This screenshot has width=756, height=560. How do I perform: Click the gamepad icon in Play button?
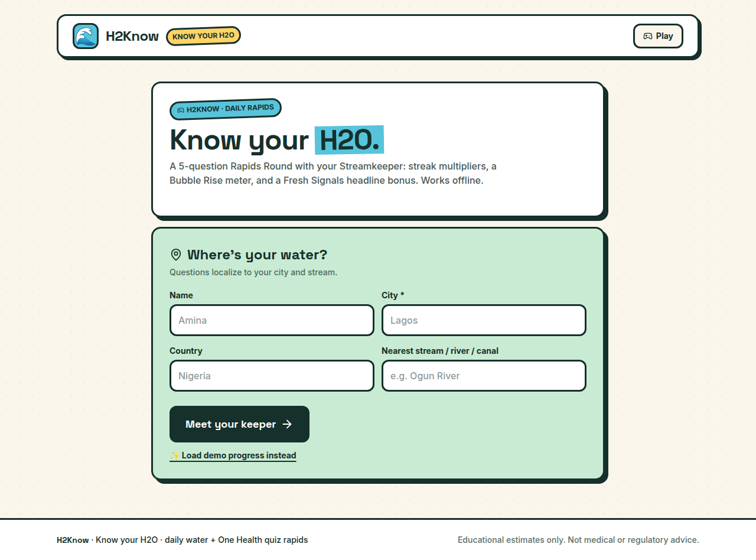pyautogui.click(x=648, y=36)
